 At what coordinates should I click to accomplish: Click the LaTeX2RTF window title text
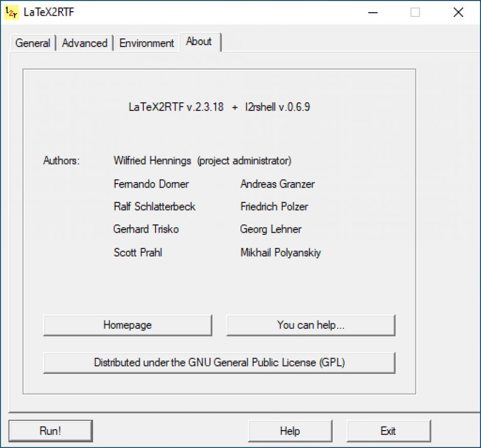(x=49, y=12)
